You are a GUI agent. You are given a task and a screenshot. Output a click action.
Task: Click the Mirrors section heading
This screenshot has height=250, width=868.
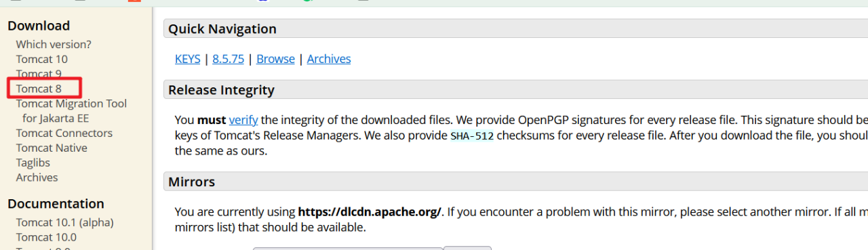[191, 182]
